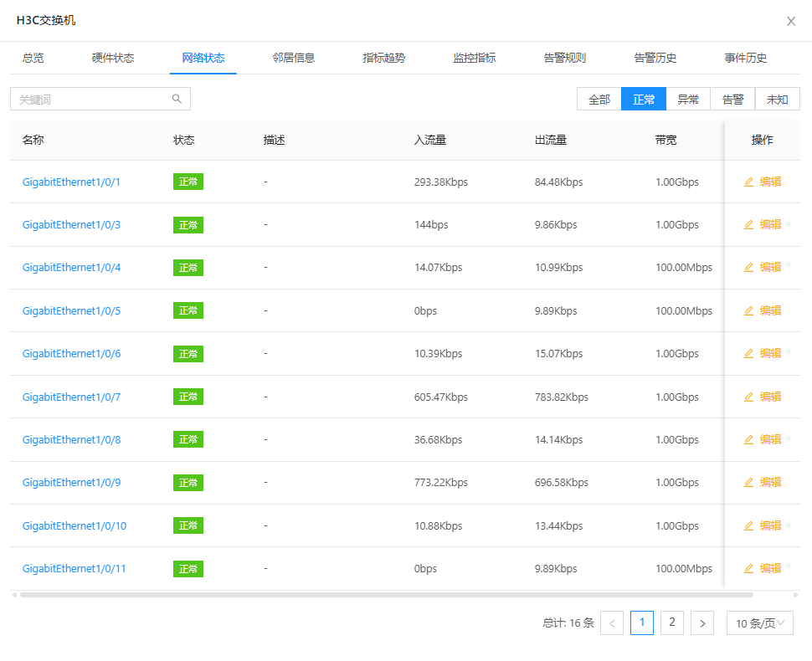Show ports with 未知 status
Screen dimensions: 812x661
click(777, 100)
